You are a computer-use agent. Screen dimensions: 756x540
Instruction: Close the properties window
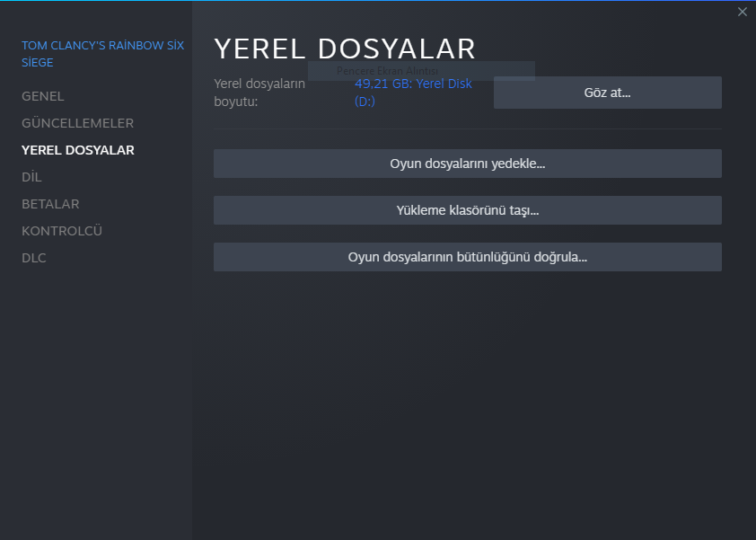[x=743, y=12]
